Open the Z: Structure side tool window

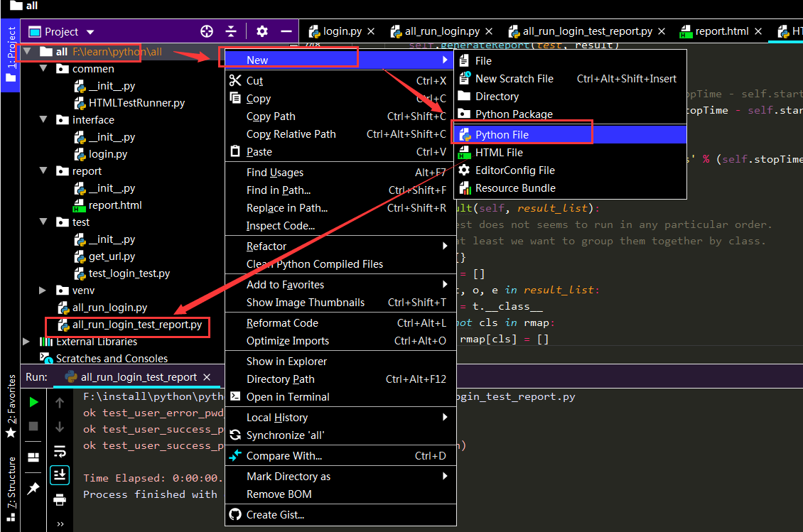[10, 489]
